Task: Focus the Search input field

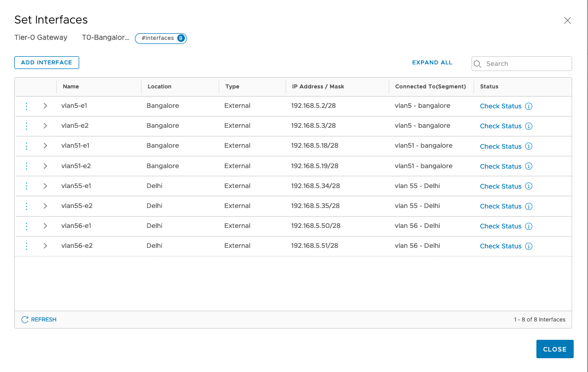Action: pyautogui.click(x=526, y=64)
